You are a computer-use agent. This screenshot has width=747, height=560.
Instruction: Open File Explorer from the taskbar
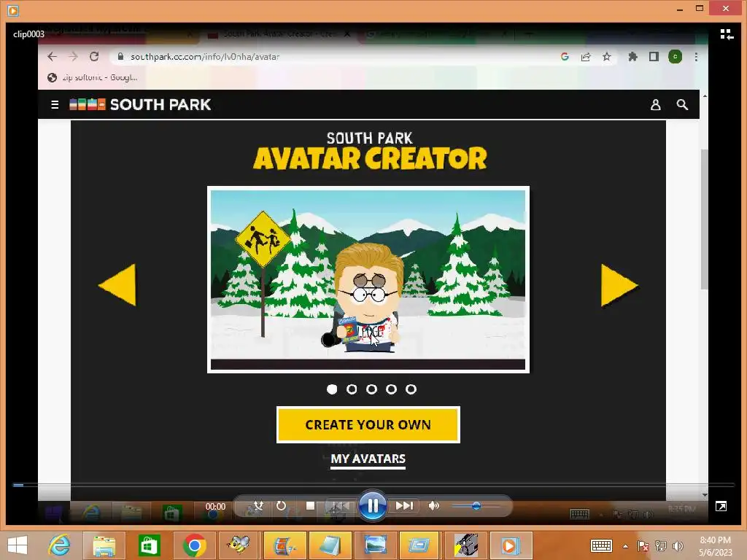click(x=104, y=545)
